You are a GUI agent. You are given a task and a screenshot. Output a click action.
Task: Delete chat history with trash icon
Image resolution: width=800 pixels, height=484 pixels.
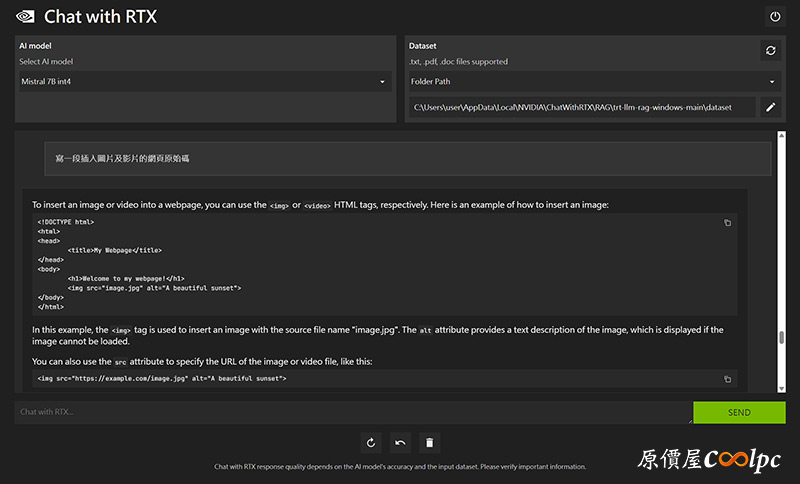coord(430,443)
